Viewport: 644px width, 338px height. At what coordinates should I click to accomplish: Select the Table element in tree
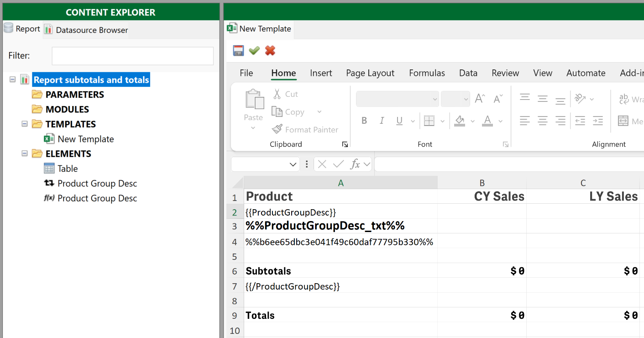(x=67, y=169)
